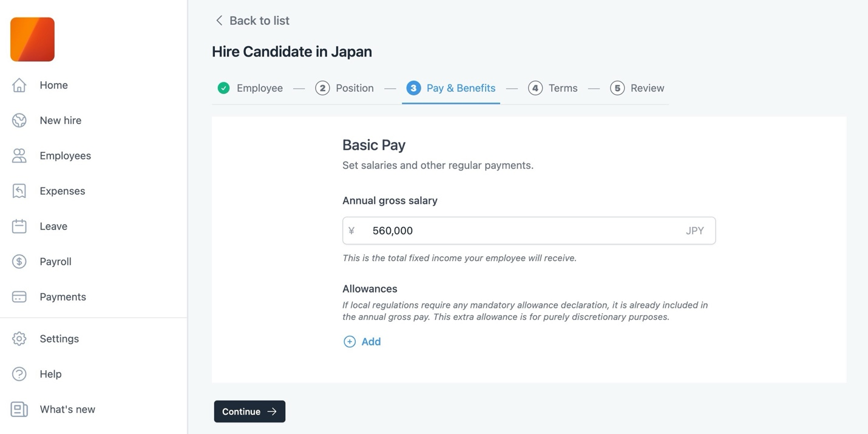Click the Payroll dollar icon
868x434 pixels.
[19, 262]
